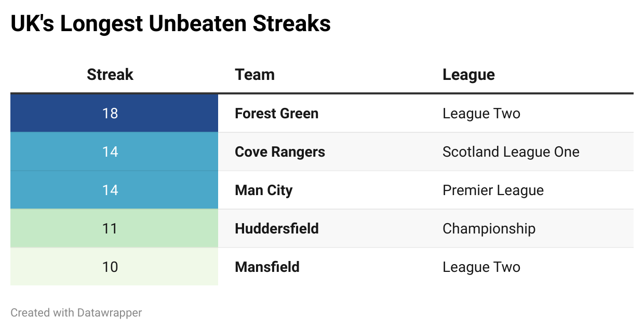This screenshot has width=644, height=330.
Task: Click the League column header
Action: coord(468,75)
